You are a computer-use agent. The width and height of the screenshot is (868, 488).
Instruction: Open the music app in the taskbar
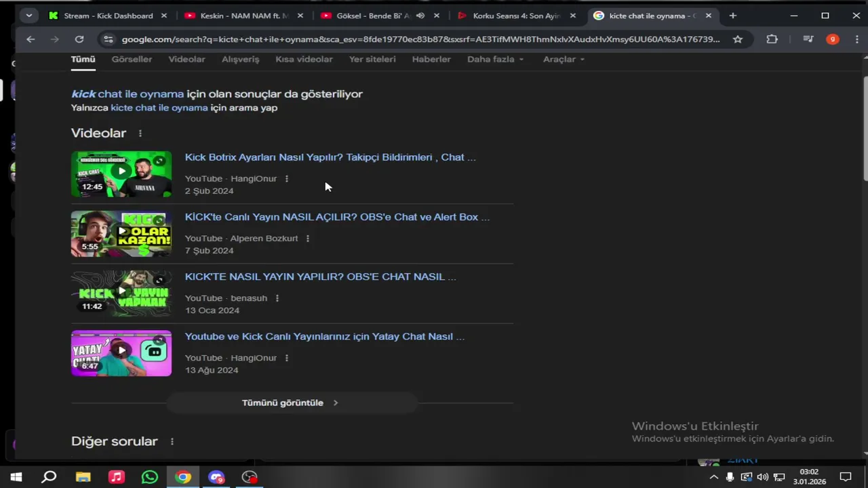[117, 477]
